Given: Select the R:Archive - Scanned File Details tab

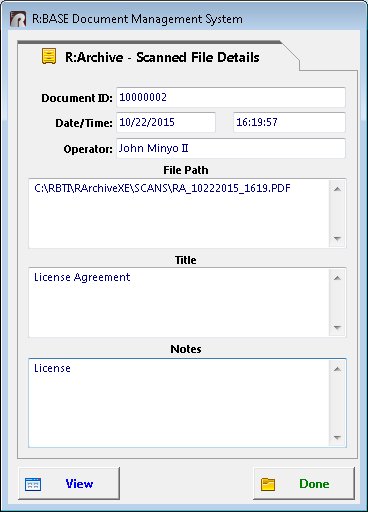Looking at the screenshot, I should (157, 57).
